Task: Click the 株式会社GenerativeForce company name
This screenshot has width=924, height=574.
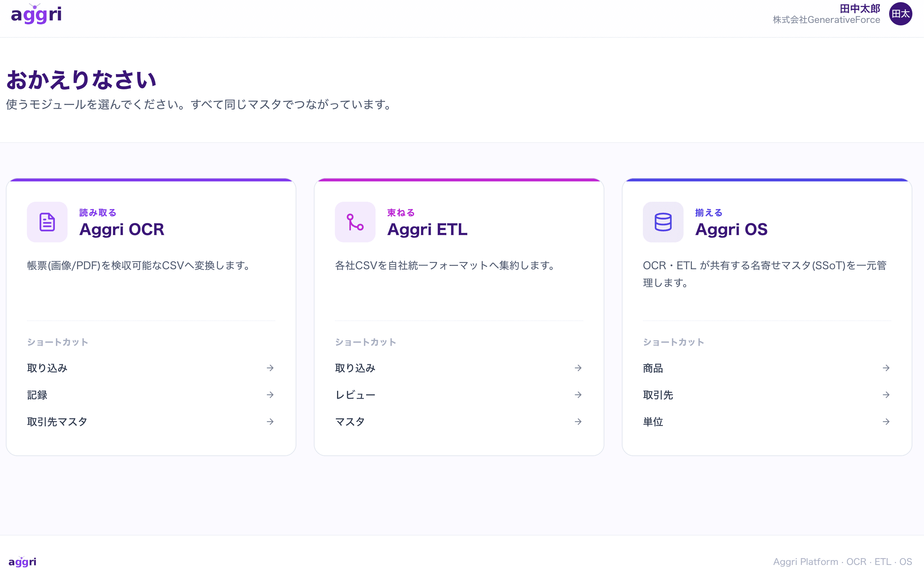Action: click(x=826, y=20)
